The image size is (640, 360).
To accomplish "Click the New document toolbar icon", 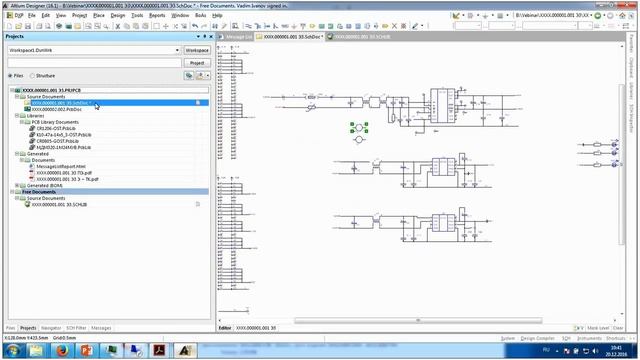I will pyautogui.click(x=9, y=26).
